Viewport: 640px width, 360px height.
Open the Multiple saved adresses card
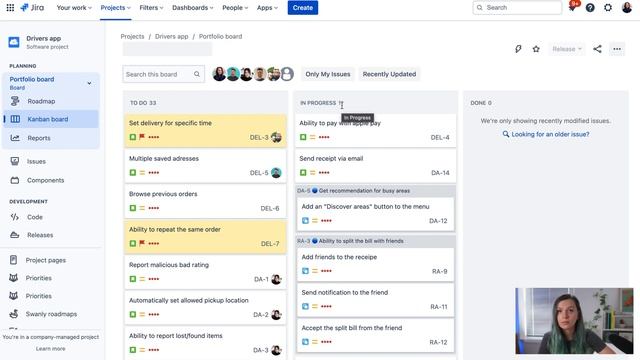pyautogui.click(x=205, y=166)
